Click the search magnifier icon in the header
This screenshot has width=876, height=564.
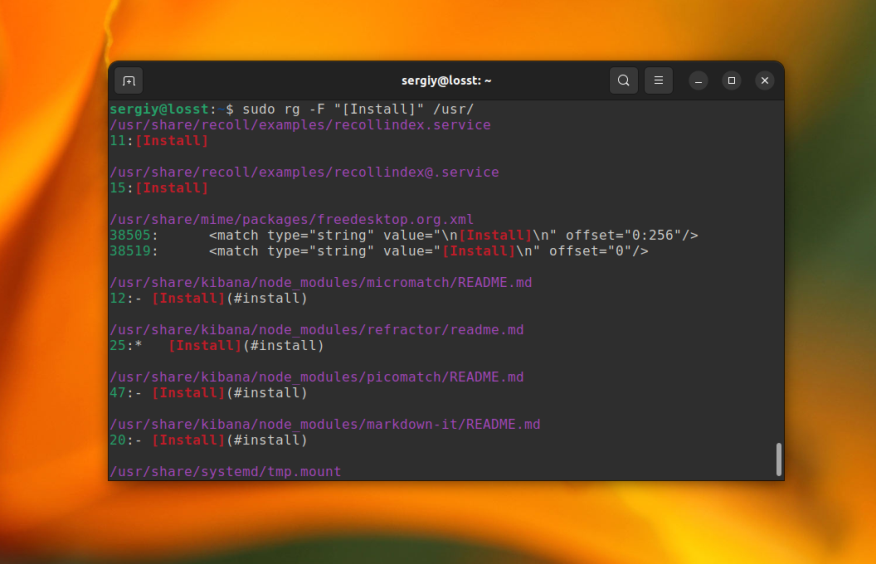(x=624, y=81)
